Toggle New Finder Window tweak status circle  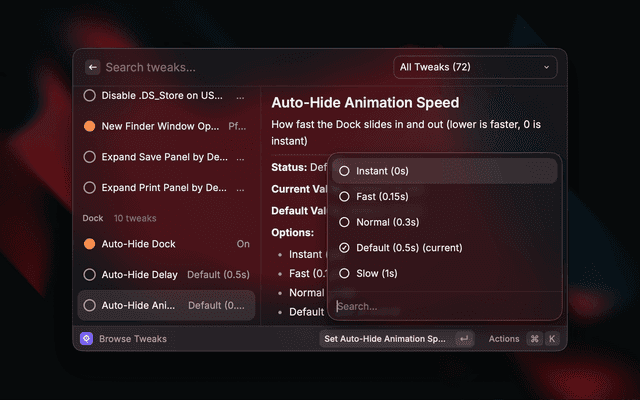click(x=90, y=127)
